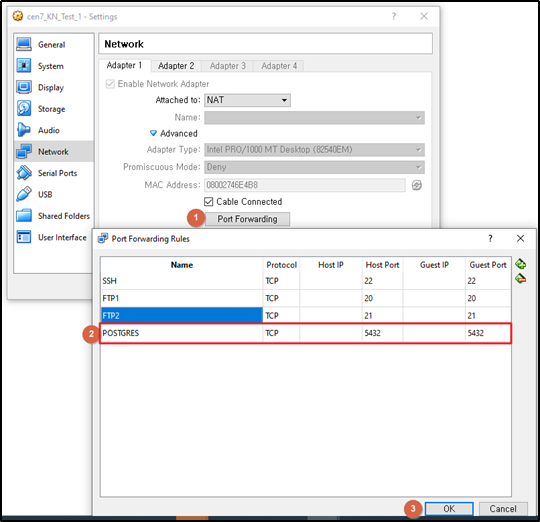Screen dimensions: 540x522
Task: Click the Host Port 5432 cell
Action: click(382, 333)
